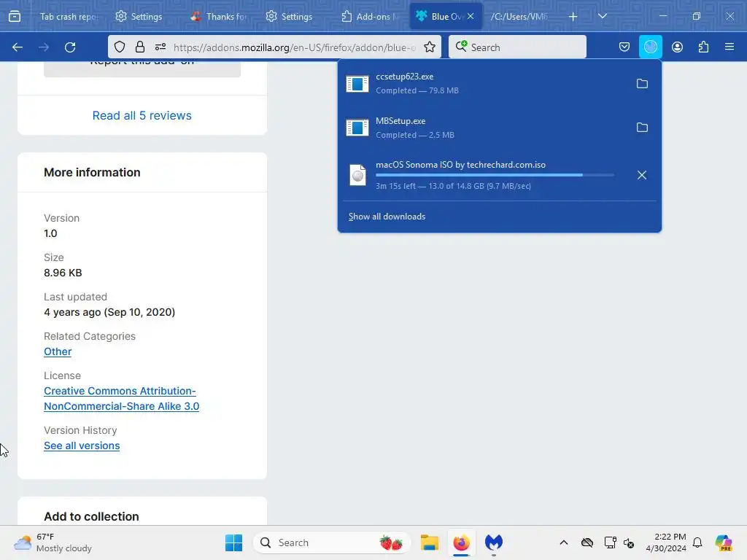Expand the list all tabs chevron
The height and width of the screenshot is (560, 747).
click(x=602, y=16)
